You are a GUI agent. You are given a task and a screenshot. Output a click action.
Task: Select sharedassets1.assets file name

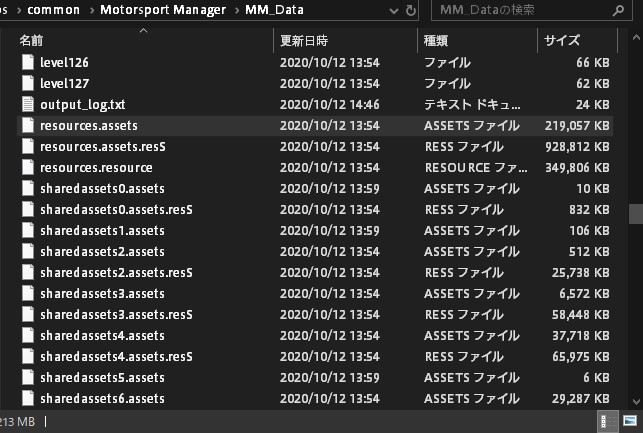coord(102,230)
